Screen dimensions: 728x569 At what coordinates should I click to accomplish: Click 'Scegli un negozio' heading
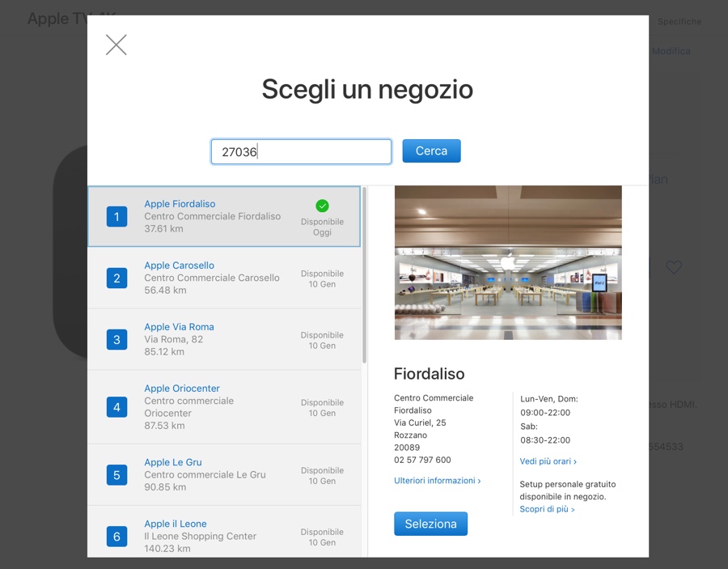pyautogui.click(x=368, y=90)
